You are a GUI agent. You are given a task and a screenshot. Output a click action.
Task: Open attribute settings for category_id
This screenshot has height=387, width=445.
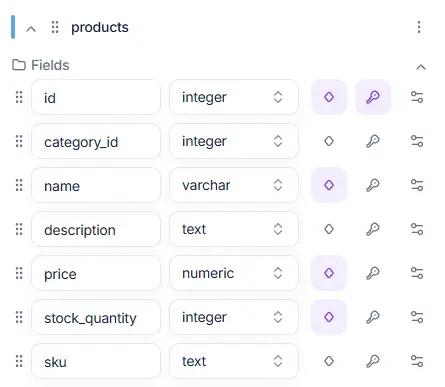(417, 141)
